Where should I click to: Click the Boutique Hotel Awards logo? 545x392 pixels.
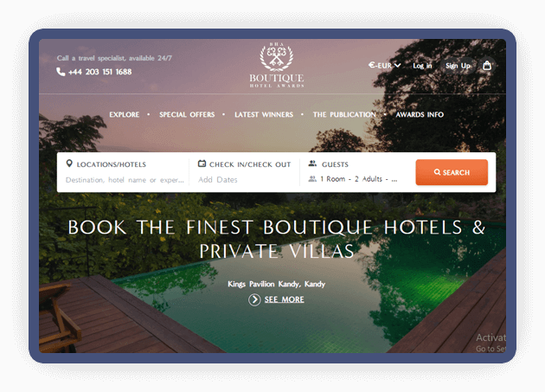tap(277, 65)
